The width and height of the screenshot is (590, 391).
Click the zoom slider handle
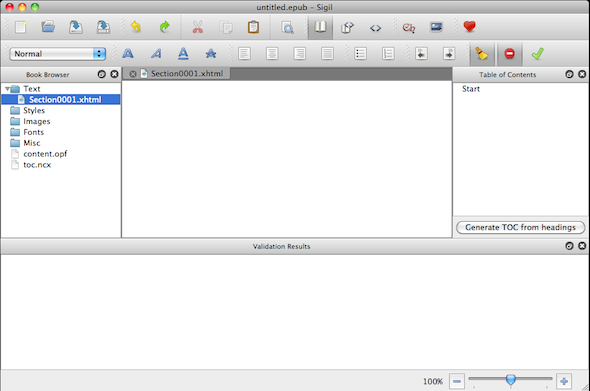(x=511, y=379)
